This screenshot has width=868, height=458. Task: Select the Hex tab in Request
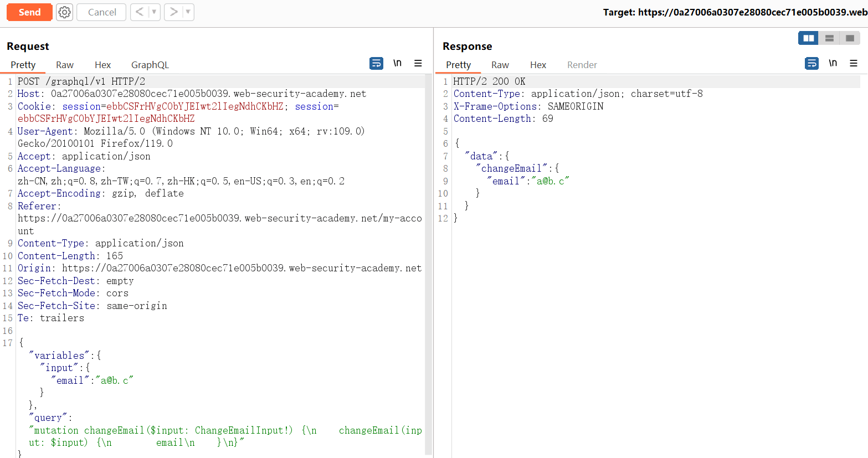point(102,65)
